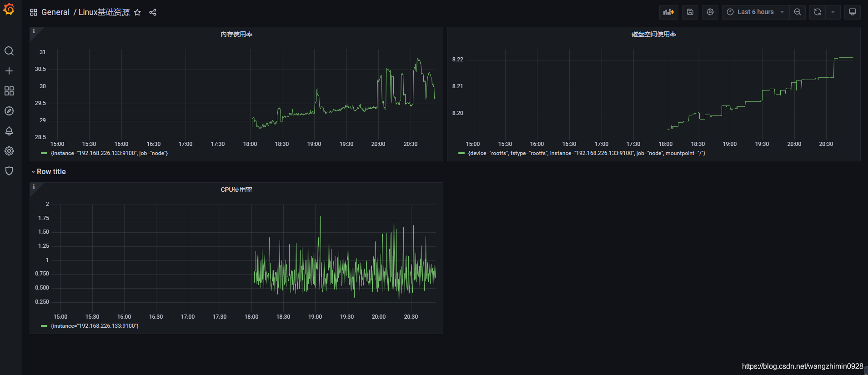Open the Configuration gear icon in sidebar
868x375 pixels.
point(9,151)
